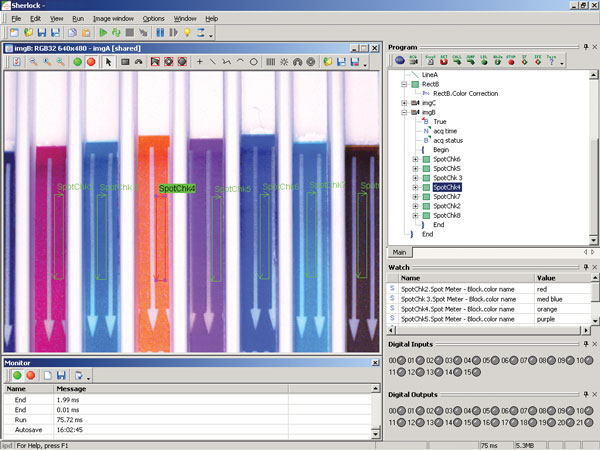The height and width of the screenshot is (450, 600).
Task: Add a JUMP instruction in Program toolbar
Action: click(x=470, y=60)
